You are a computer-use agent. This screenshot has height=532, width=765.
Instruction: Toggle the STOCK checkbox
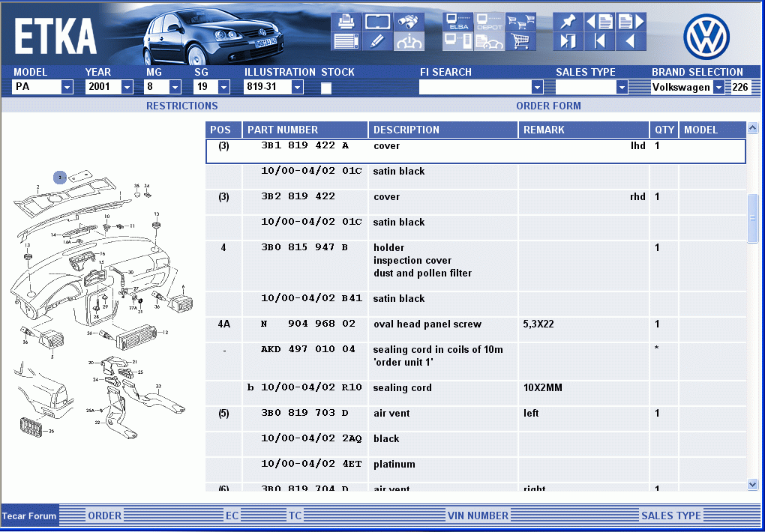(x=326, y=88)
